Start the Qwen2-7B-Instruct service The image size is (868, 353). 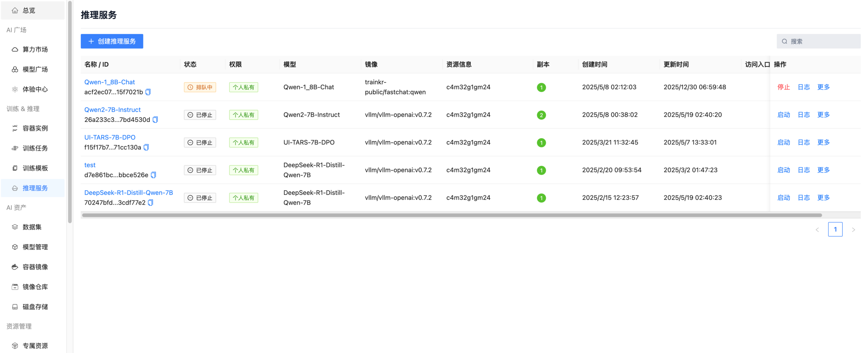coord(783,115)
